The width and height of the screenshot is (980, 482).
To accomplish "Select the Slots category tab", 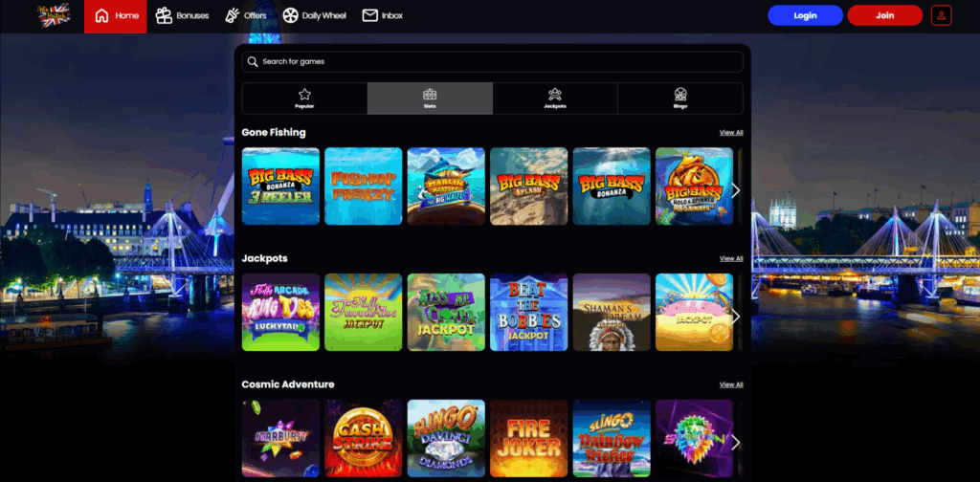I will click(x=430, y=99).
